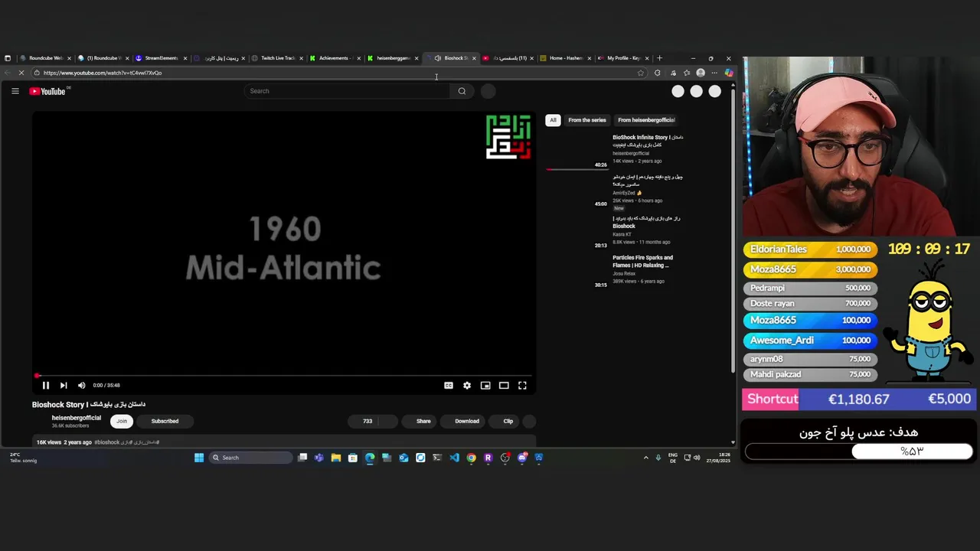Viewport: 980px width, 551px height.
Task: Click the browser address bar URL
Action: [103, 73]
